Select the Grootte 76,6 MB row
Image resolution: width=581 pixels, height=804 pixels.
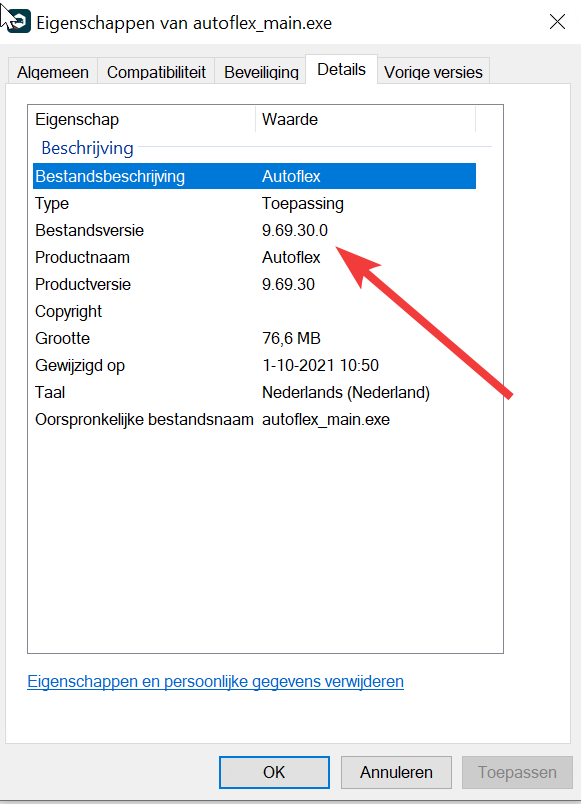coord(254,338)
